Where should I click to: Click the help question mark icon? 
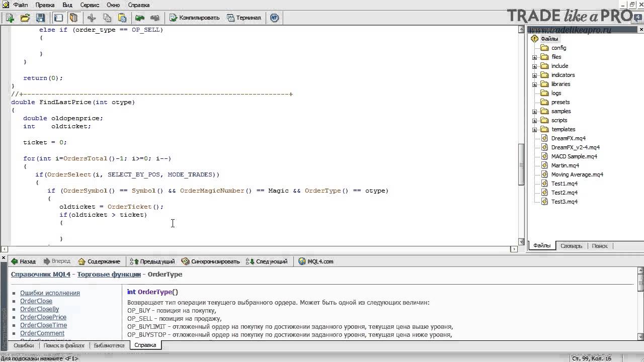[x=275, y=18]
